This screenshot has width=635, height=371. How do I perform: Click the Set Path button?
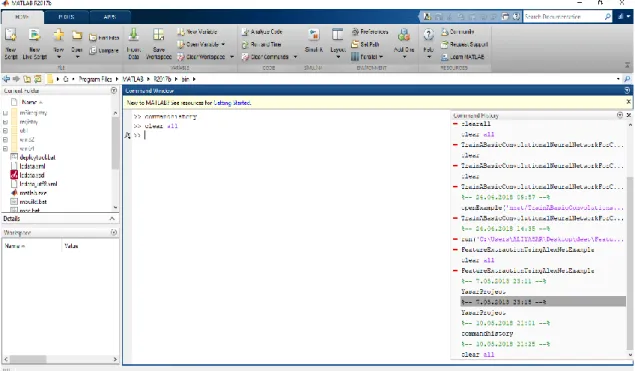[x=365, y=44]
